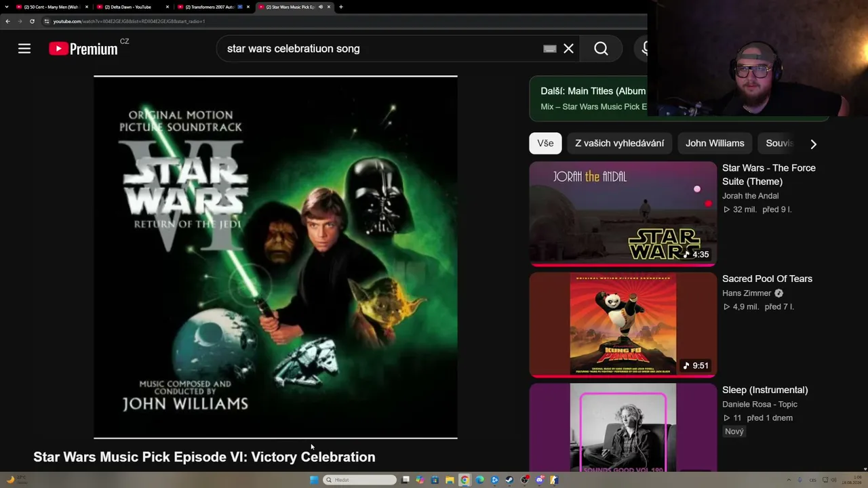
Task: Open 'Star Wars - The Force Suite (Theme)' title
Action: coord(769,174)
